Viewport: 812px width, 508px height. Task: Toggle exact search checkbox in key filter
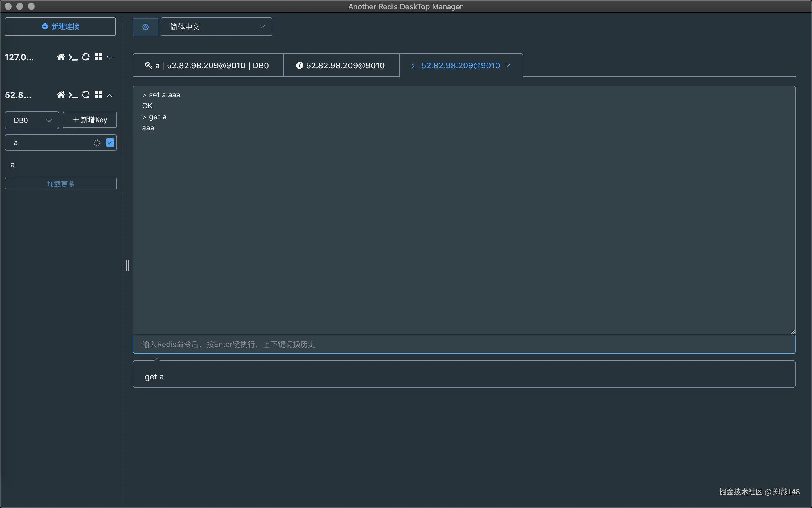pyautogui.click(x=110, y=142)
